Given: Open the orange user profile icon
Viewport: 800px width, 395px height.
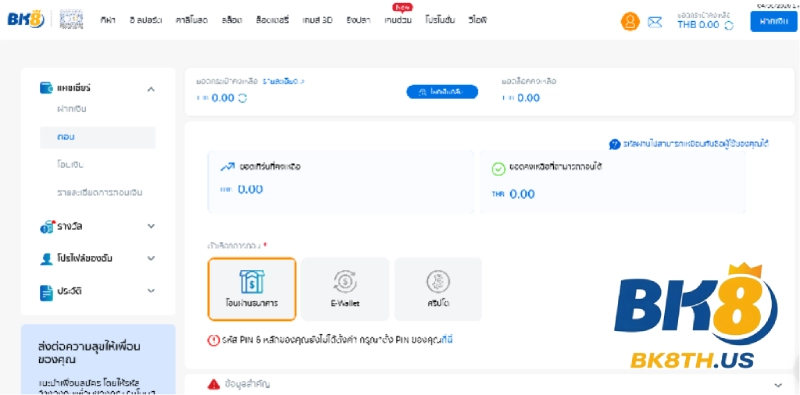Looking at the screenshot, I should [630, 21].
